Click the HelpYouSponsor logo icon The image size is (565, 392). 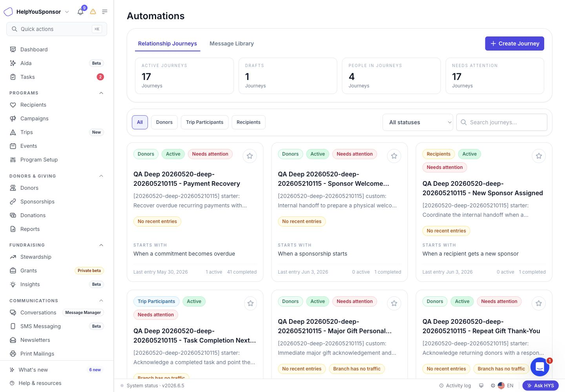(8, 12)
